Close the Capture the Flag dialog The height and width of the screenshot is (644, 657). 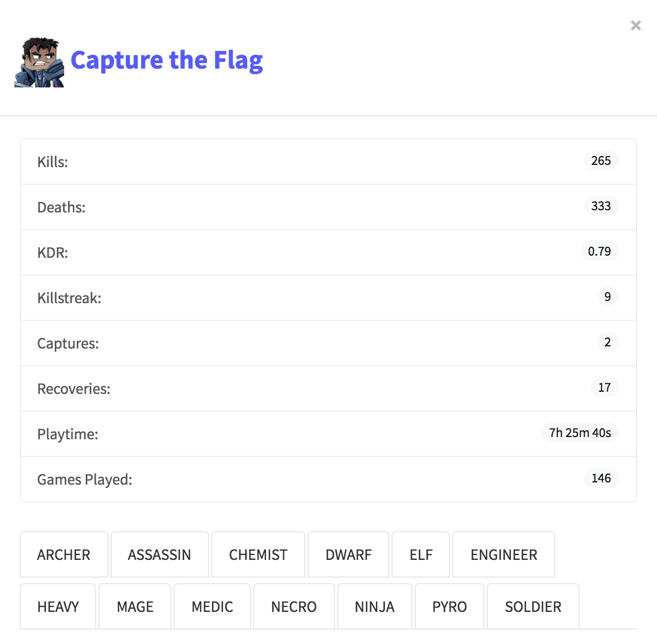(635, 25)
